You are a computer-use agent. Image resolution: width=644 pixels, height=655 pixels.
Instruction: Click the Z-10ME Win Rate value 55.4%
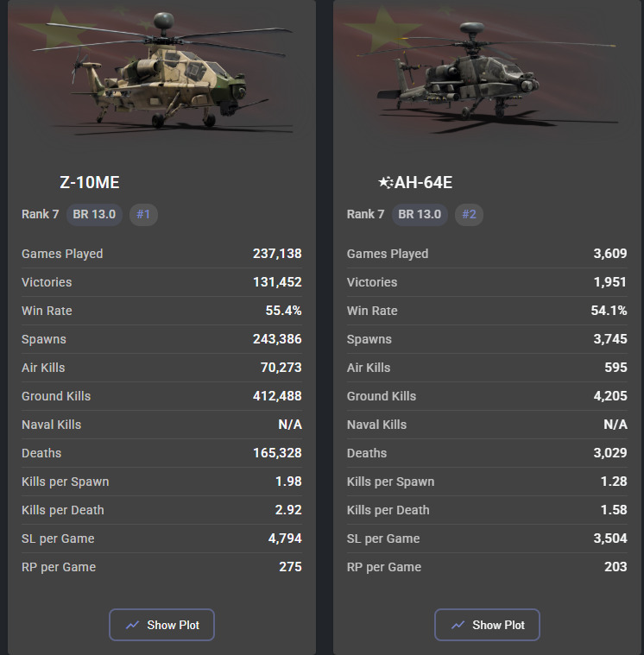tap(283, 311)
